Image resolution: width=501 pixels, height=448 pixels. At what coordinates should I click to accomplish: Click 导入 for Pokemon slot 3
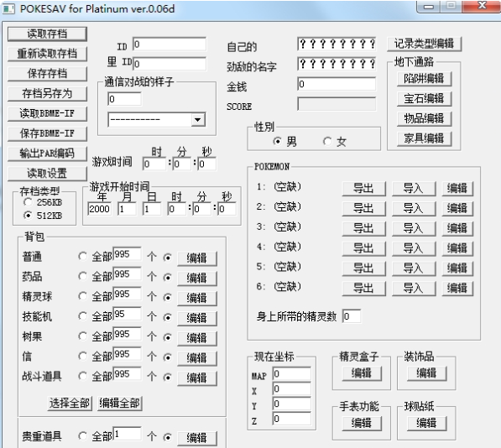414,228
